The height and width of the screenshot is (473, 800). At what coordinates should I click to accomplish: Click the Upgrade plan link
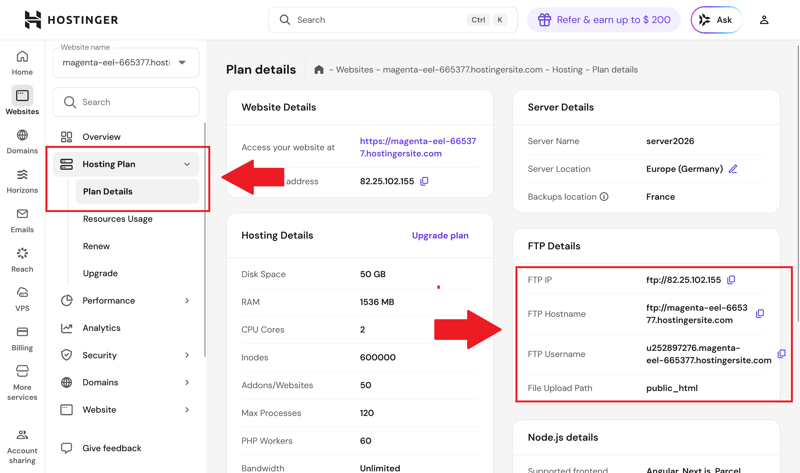440,236
